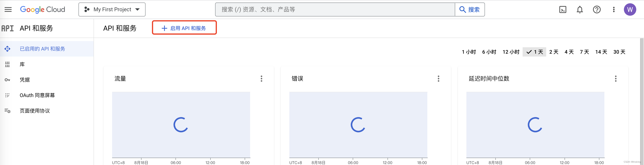Click 启用 API 和服务 button
The width and height of the screenshot is (644, 165).
coord(184,28)
